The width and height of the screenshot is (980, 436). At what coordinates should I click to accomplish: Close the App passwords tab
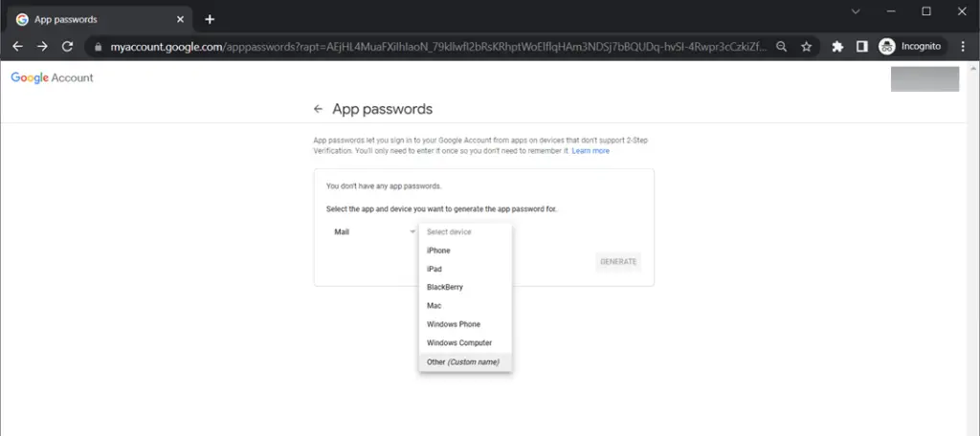click(180, 19)
